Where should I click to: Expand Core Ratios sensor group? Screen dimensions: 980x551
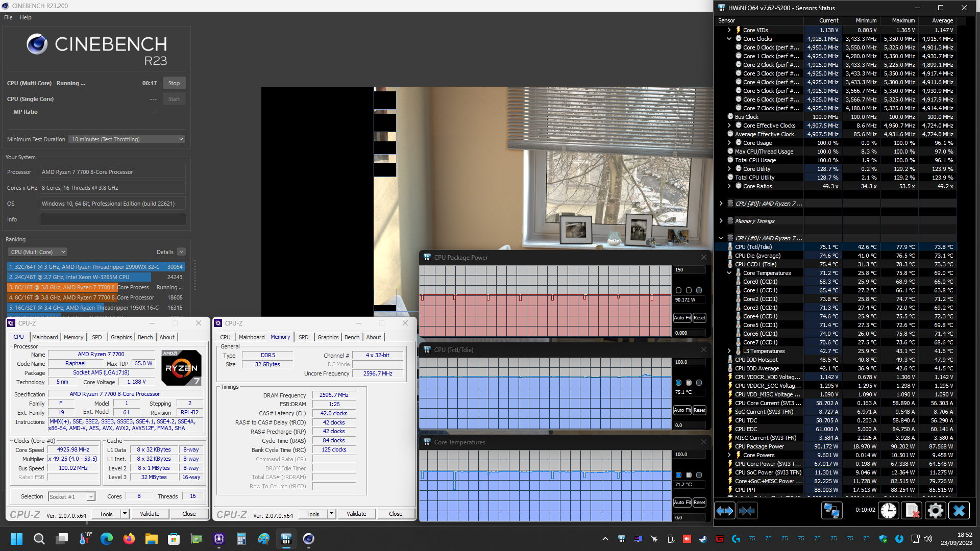tap(729, 186)
